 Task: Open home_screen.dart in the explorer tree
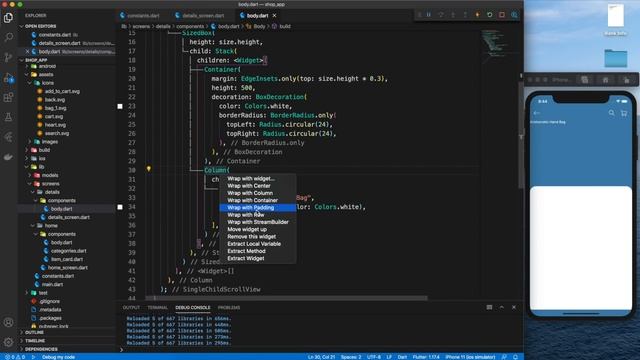67,268
